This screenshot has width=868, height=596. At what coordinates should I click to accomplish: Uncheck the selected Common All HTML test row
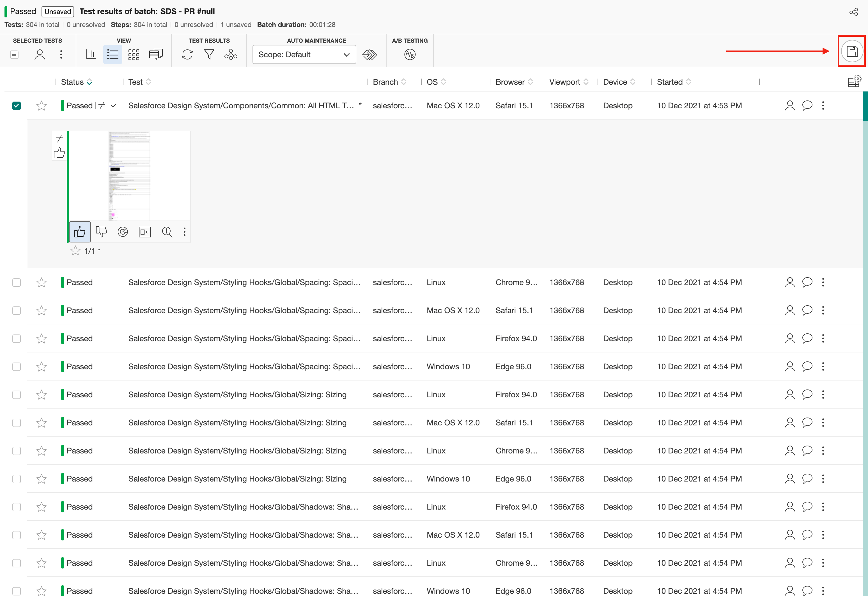(17, 106)
